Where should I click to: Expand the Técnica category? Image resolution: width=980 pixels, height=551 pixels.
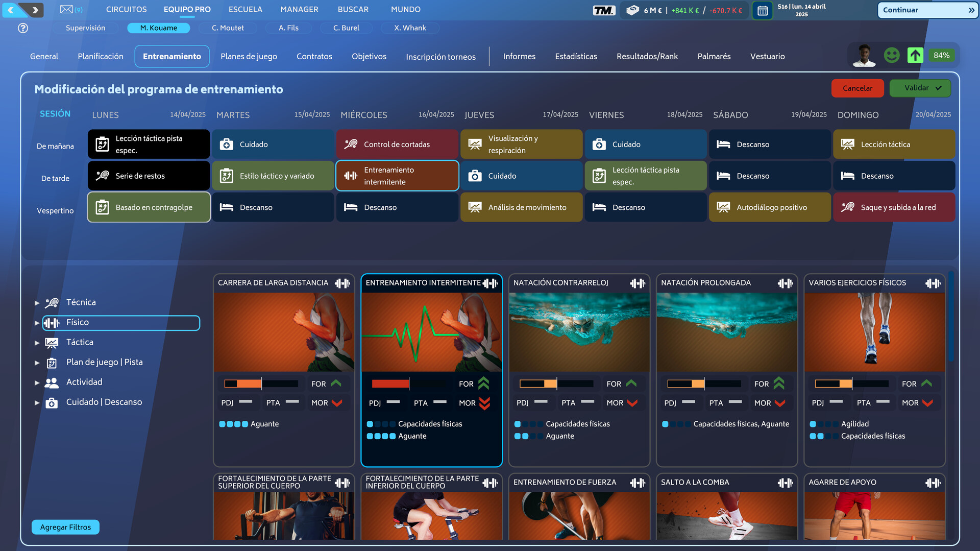pos(37,303)
